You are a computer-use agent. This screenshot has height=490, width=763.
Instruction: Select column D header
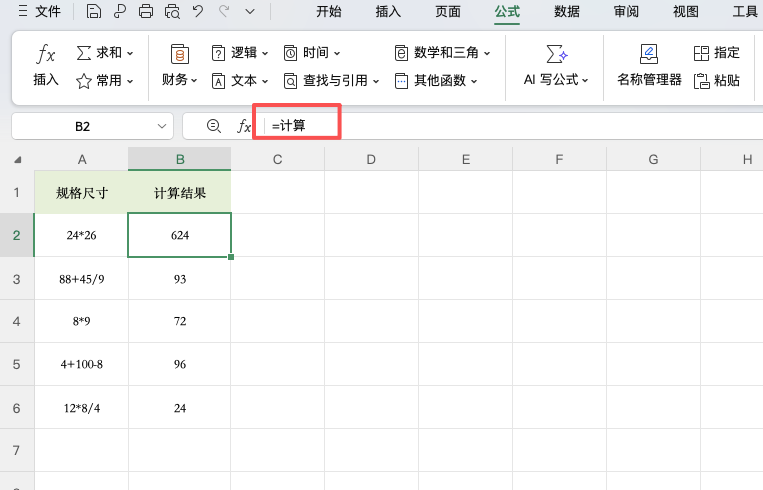click(371, 159)
